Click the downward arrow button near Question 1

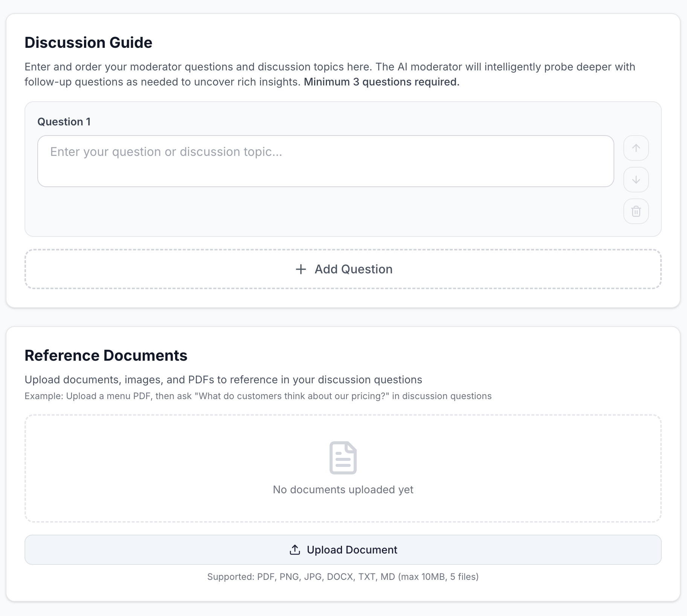click(636, 180)
